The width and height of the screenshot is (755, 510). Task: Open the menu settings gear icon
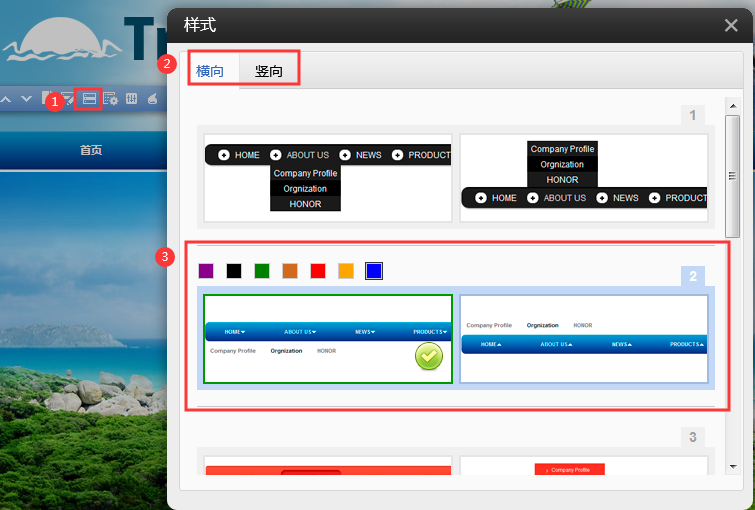click(x=110, y=99)
